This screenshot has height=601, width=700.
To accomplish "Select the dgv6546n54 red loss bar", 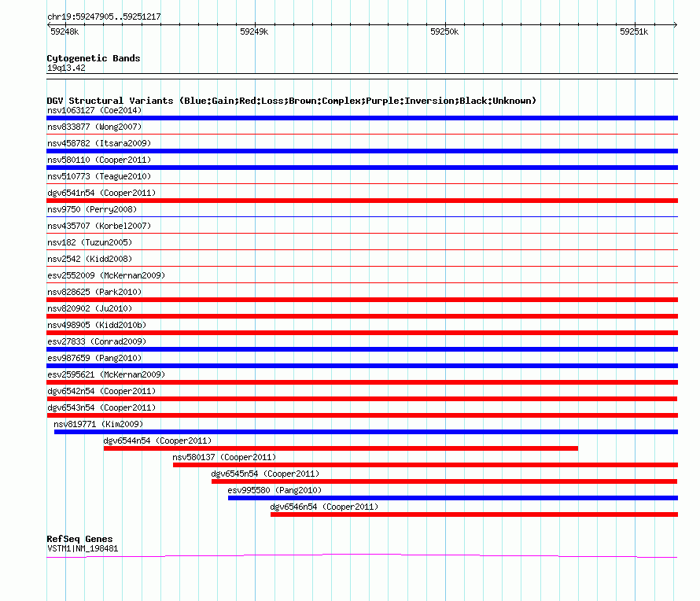I will coord(474,514).
